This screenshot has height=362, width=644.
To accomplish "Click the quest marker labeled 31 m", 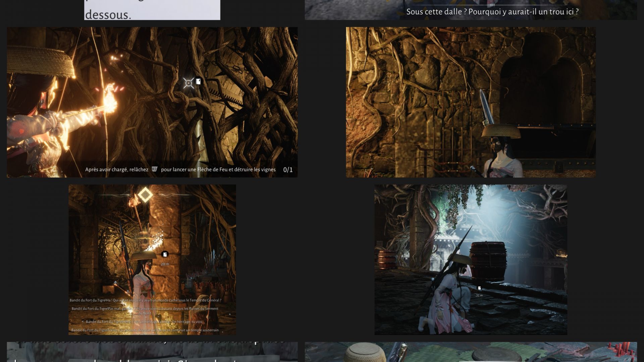I will [479, 288].
